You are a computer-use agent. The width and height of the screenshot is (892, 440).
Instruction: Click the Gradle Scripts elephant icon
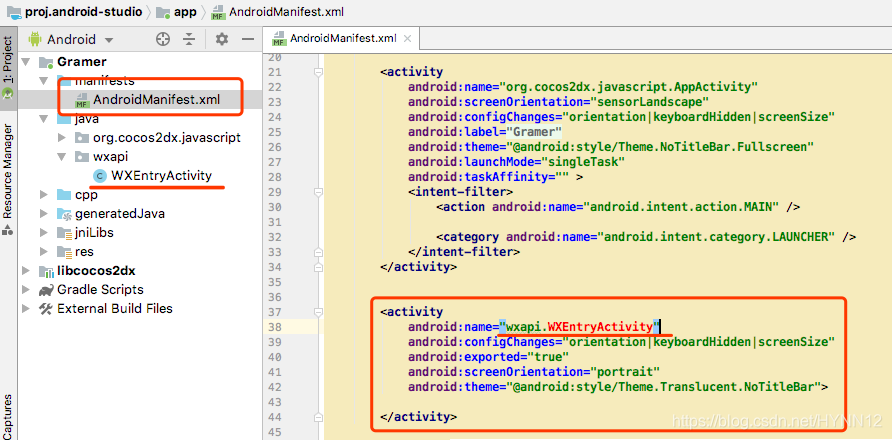pyautogui.click(x=46, y=290)
